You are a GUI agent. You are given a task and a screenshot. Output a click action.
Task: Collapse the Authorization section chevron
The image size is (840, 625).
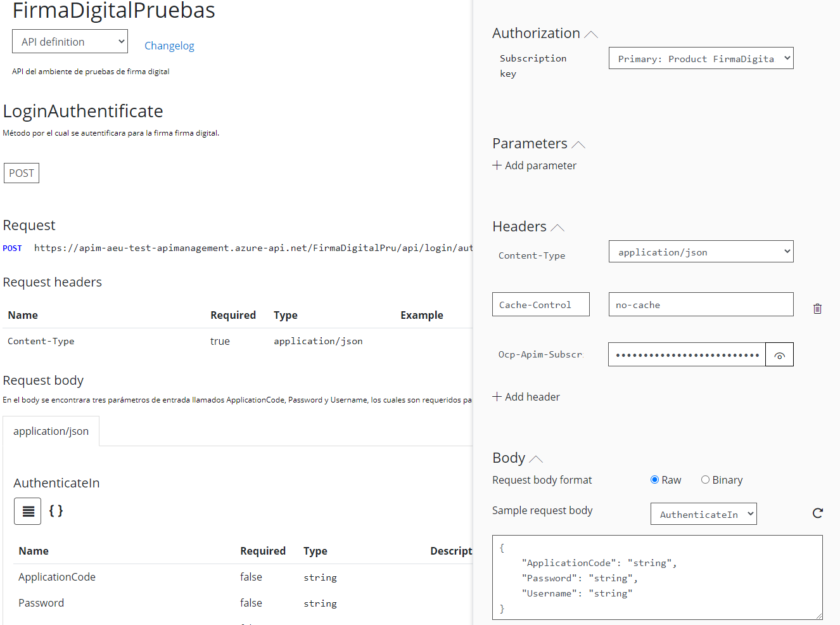click(x=591, y=34)
